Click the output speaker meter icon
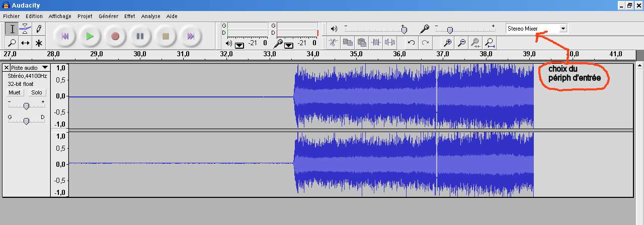 point(228,44)
